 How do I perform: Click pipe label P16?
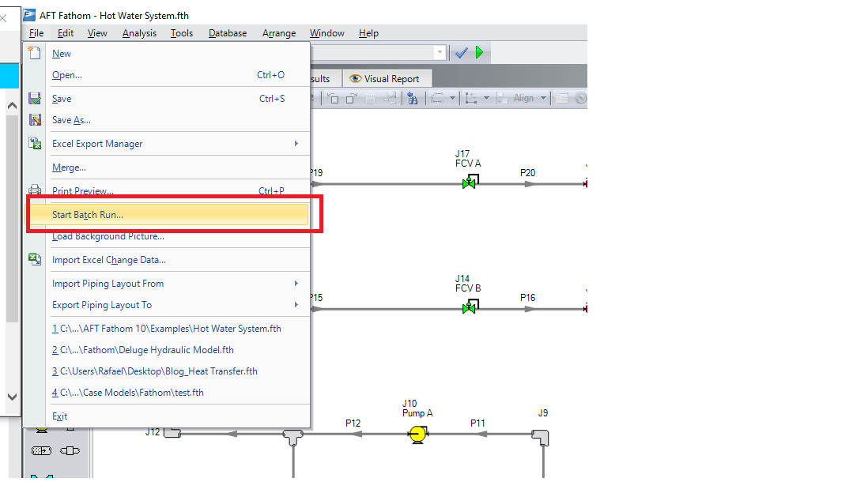click(527, 298)
